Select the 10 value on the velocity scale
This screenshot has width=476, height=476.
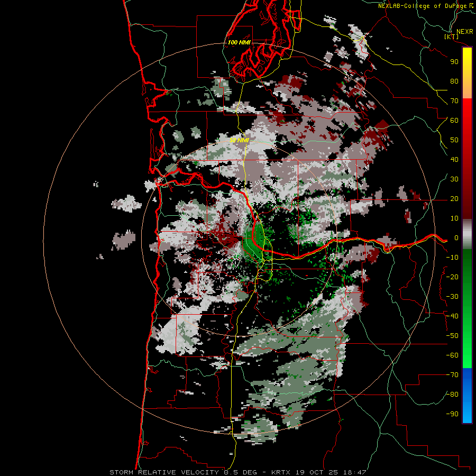[454, 218]
